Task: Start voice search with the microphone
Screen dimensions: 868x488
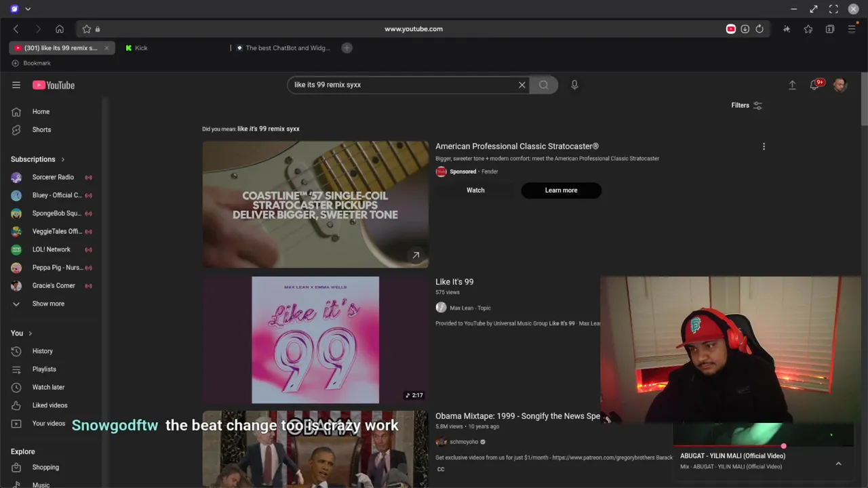Action: 574,85
